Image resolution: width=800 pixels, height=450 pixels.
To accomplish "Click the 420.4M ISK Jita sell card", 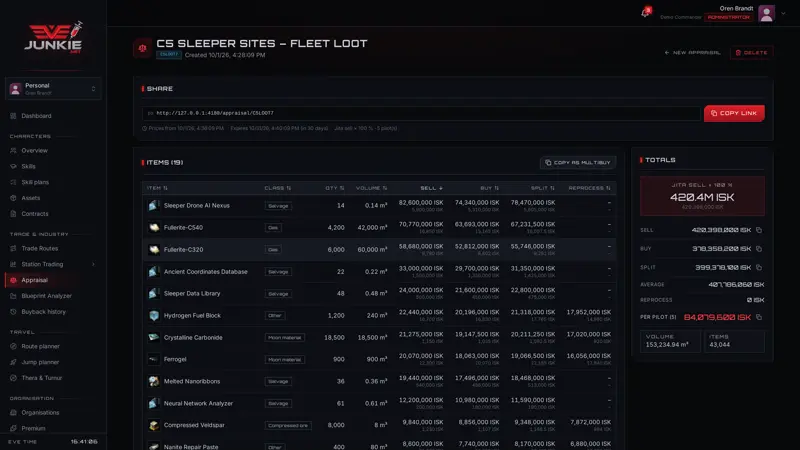I will coord(702,196).
